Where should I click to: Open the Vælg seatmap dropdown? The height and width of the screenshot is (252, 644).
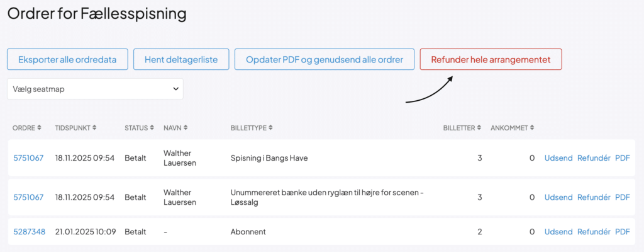click(x=95, y=89)
